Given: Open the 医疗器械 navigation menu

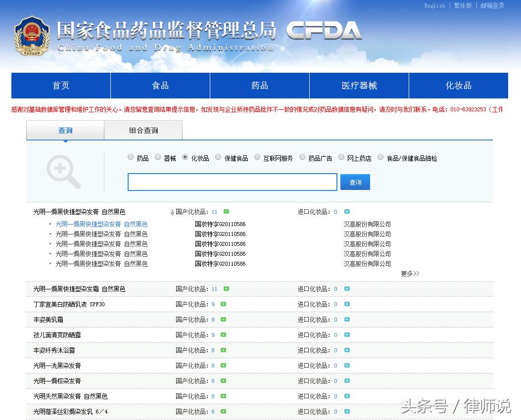Looking at the screenshot, I should [359, 85].
